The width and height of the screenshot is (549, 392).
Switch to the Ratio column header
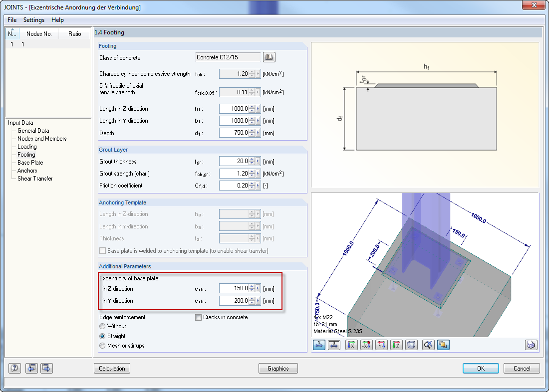click(74, 33)
